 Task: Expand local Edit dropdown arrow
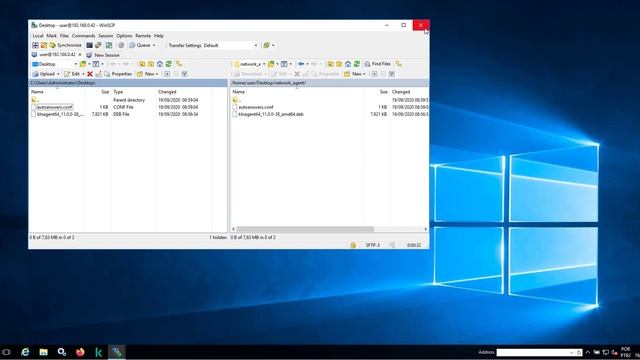point(83,74)
